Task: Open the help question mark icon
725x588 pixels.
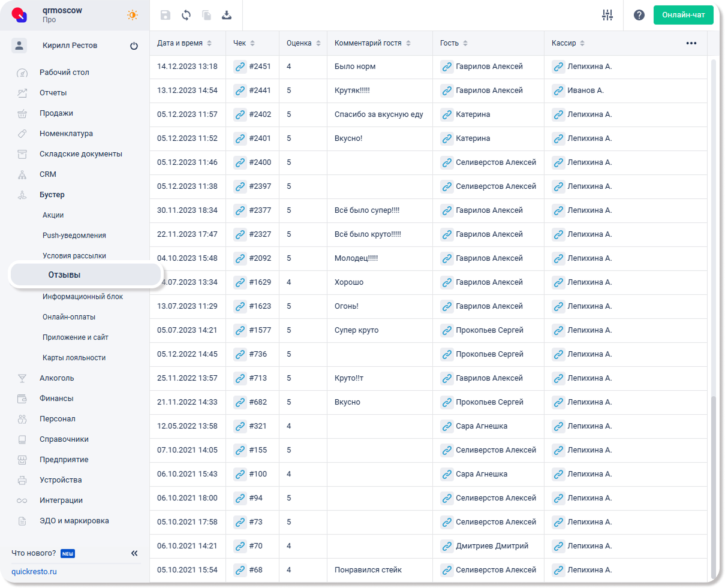Action: (639, 15)
